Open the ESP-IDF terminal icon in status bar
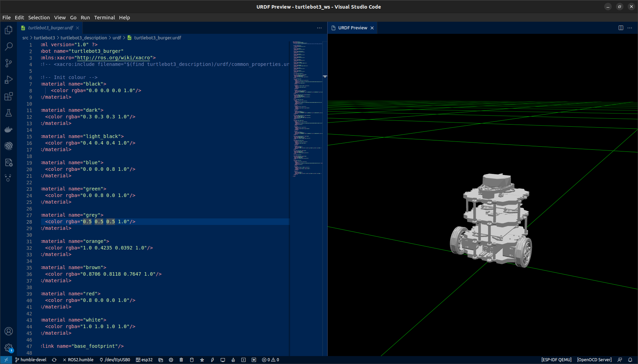Screen dimensions: 638x364 click(x=243, y=360)
